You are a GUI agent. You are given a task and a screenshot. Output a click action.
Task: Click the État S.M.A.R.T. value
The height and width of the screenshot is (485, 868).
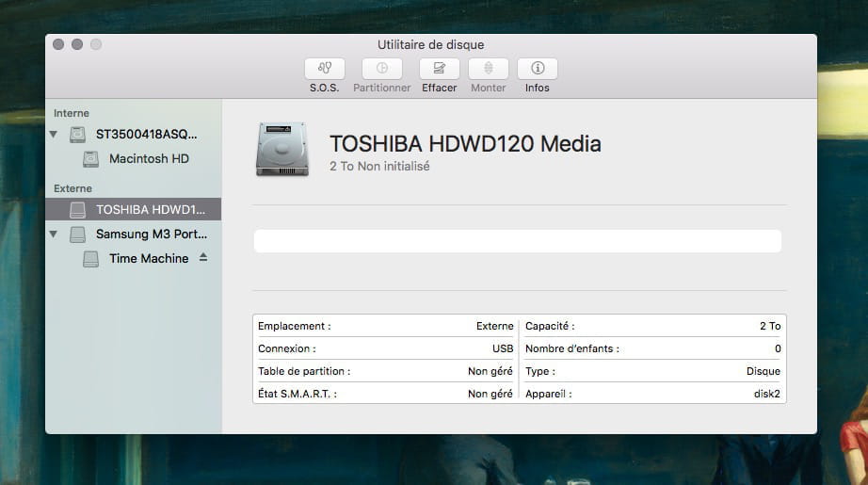coord(490,394)
